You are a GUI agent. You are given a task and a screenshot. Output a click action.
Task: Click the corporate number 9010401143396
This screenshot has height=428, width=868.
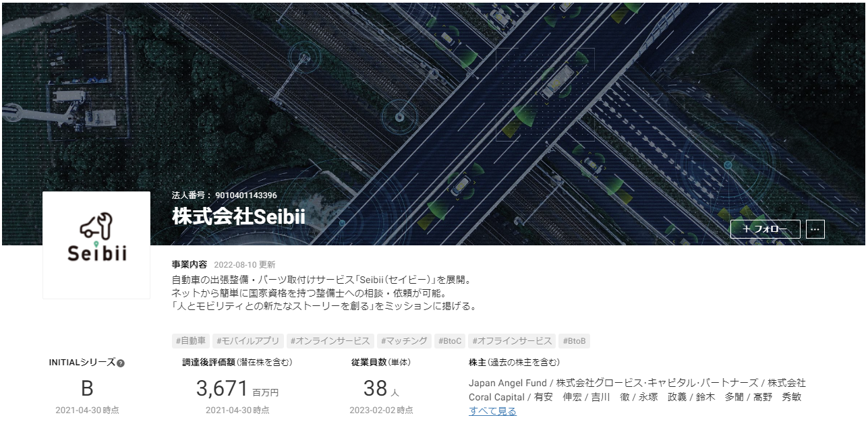click(x=246, y=195)
